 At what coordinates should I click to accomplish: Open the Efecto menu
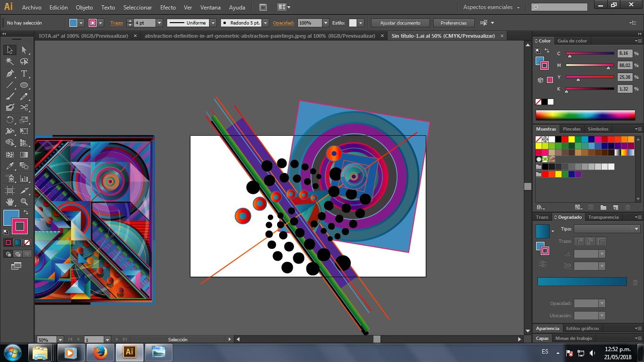coord(168,8)
